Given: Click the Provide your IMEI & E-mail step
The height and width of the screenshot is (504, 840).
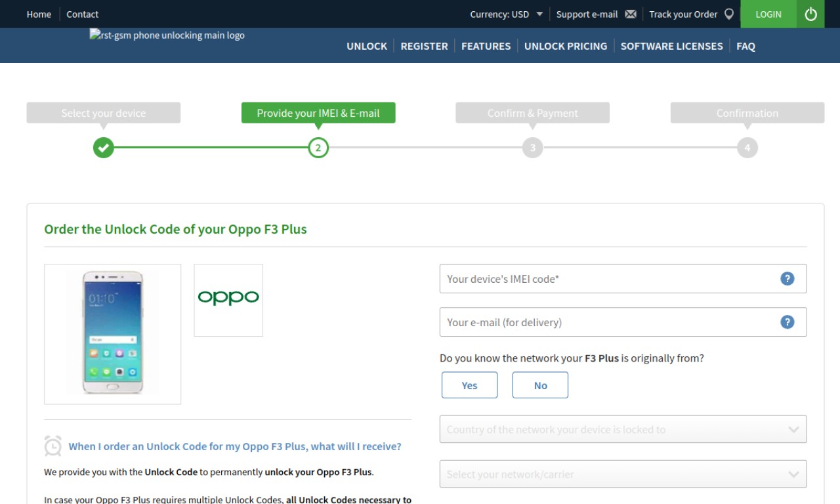Looking at the screenshot, I should [x=318, y=113].
